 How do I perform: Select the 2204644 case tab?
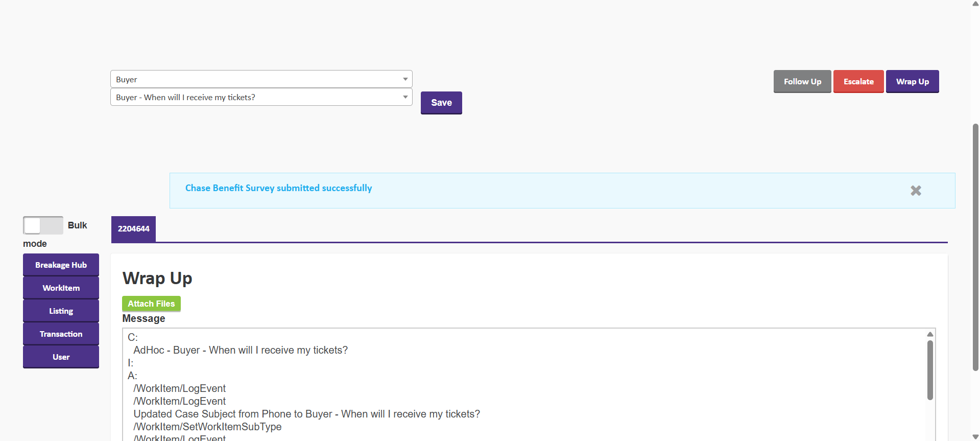coord(133,229)
